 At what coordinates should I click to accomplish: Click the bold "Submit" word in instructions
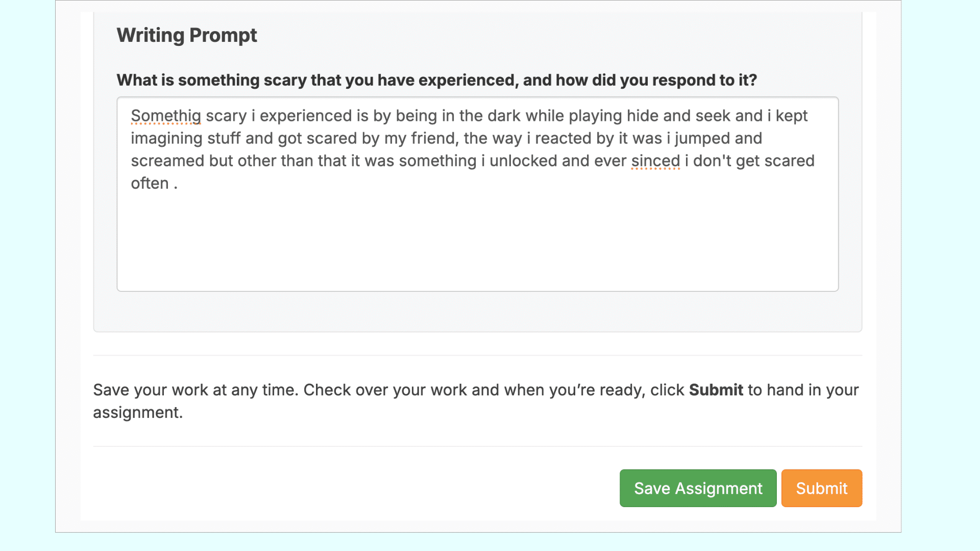716,390
